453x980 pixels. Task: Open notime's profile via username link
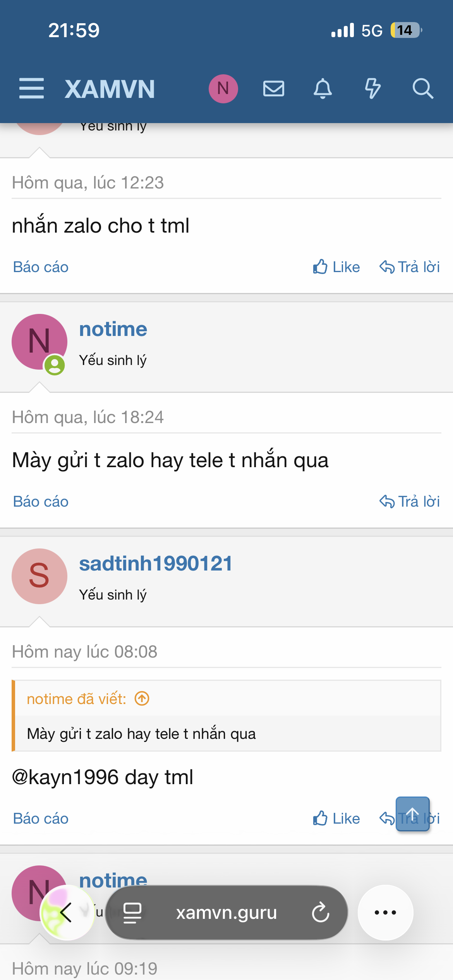click(113, 329)
